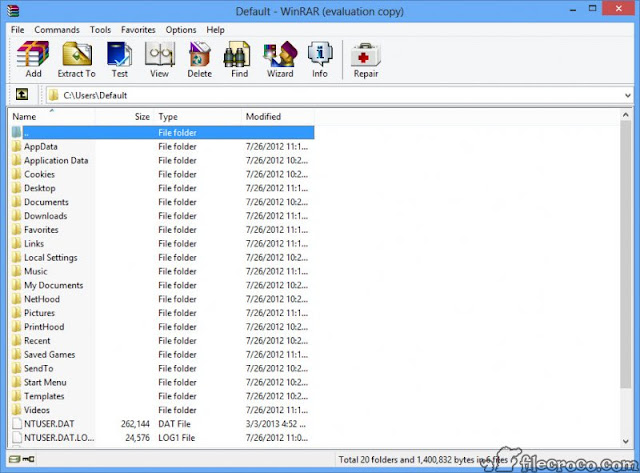Select the Downloads folder icon
This screenshot has width=640, height=473.
(16, 216)
